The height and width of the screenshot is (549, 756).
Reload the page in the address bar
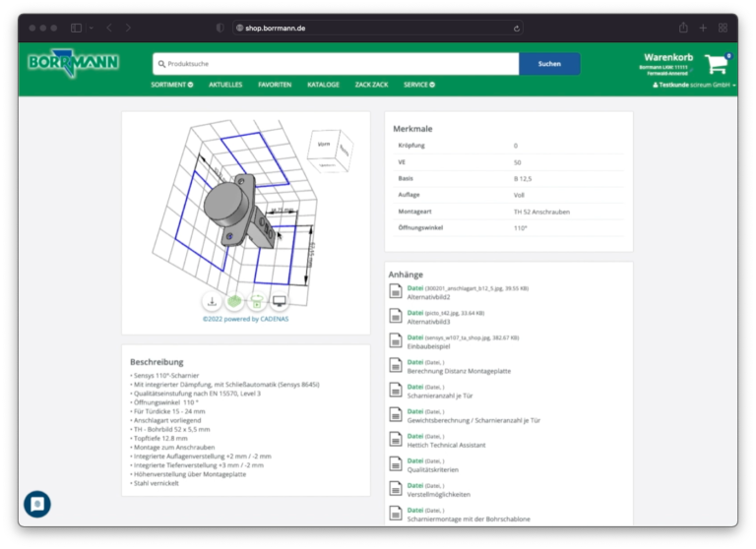point(517,29)
